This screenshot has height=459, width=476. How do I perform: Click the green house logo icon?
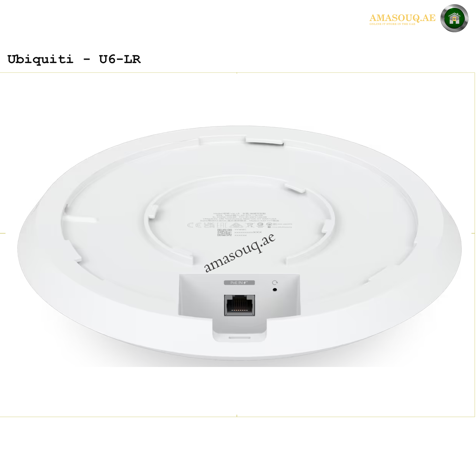click(x=454, y=18)
